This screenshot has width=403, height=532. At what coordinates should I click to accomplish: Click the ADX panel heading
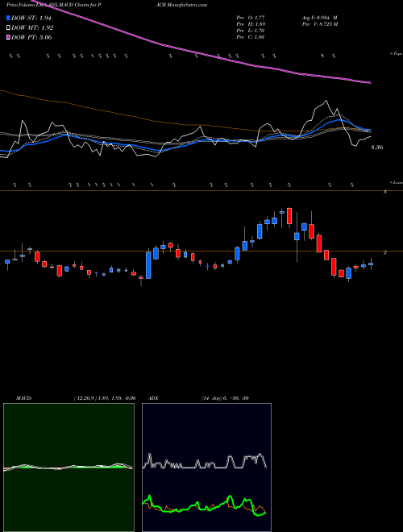tap(153, 398)
